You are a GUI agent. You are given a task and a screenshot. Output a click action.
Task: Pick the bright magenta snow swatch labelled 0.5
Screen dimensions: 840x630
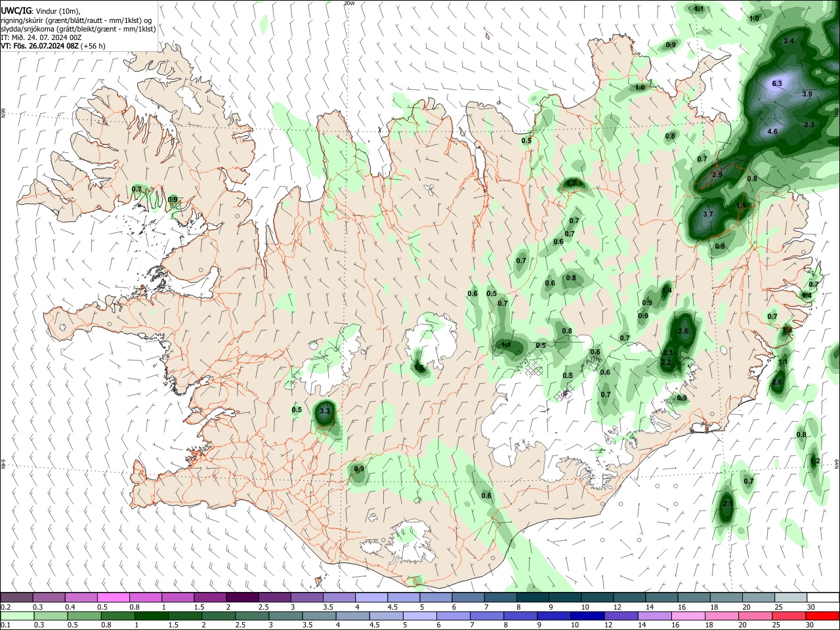pos(113,598)
